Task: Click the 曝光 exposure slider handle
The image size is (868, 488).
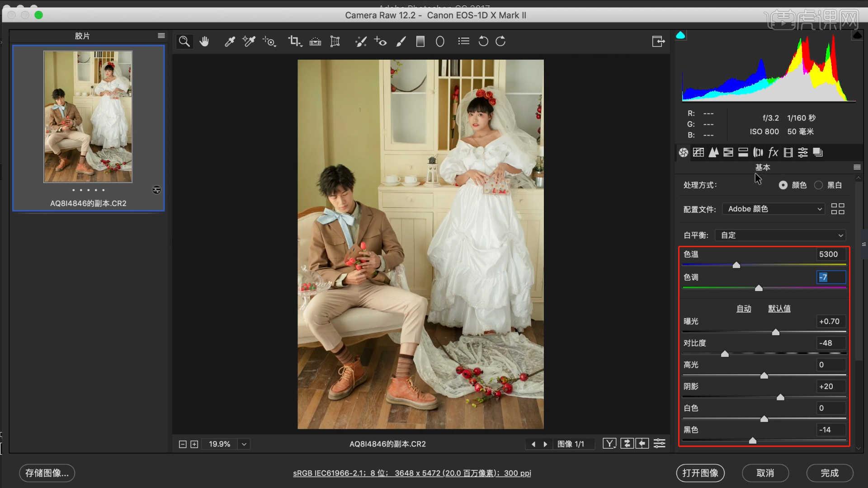Action: point(776,332)
